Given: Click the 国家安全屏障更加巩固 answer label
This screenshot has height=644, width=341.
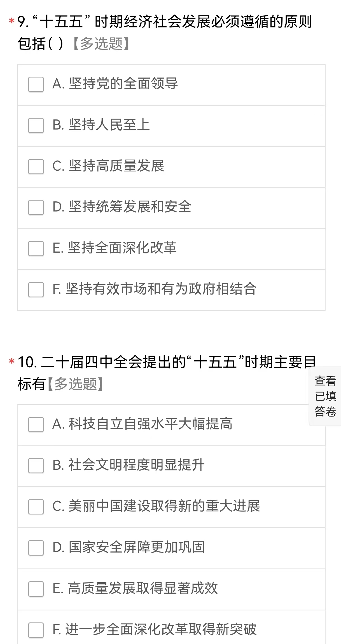Looking at the screenshot, I should [136, 547].
